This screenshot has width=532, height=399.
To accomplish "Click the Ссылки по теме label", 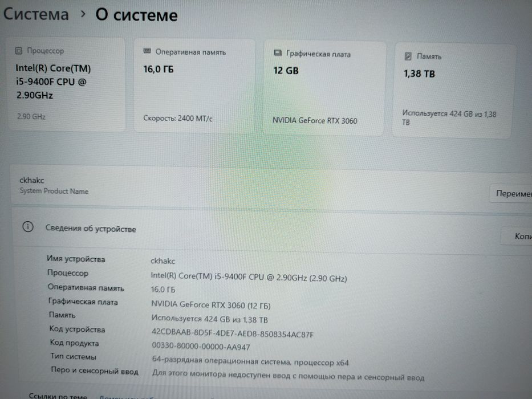I will click(58, 396).
